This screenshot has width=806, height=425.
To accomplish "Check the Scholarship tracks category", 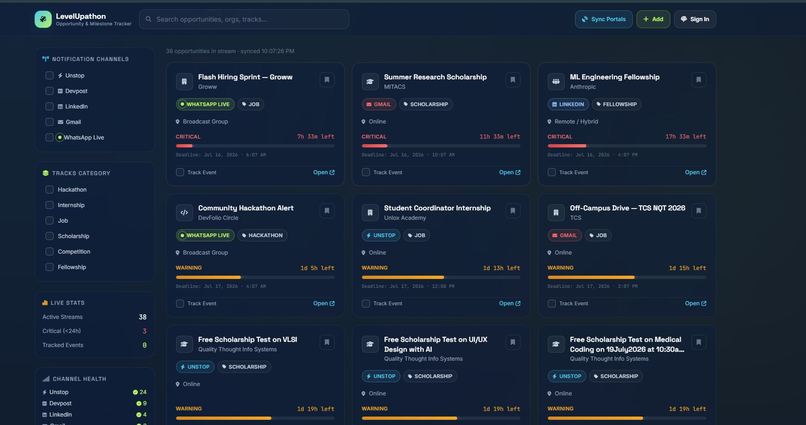I will click(49, 236).
